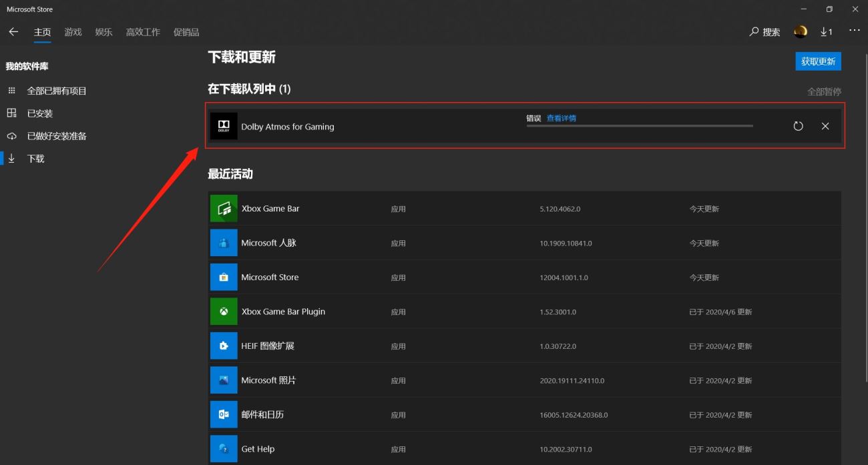Open the HEIF 图像扩展 entry name
This screenshot has height=465, width=868.
point(268,346)
